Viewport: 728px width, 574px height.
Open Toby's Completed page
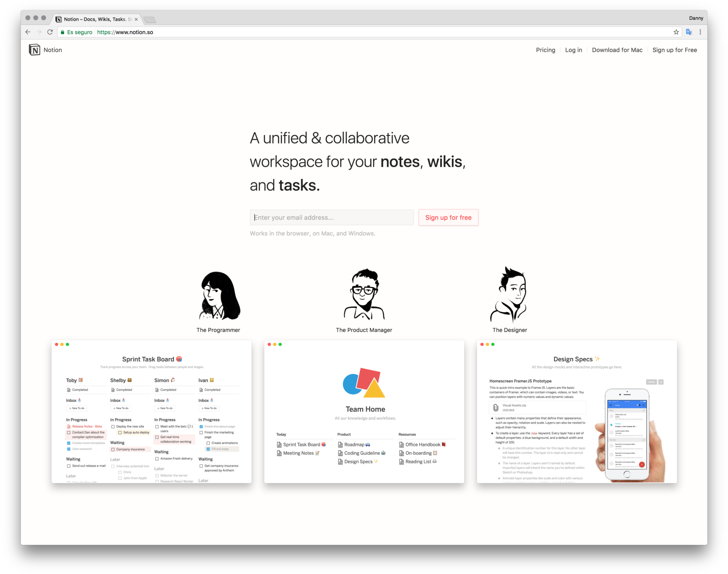point(77,390)
